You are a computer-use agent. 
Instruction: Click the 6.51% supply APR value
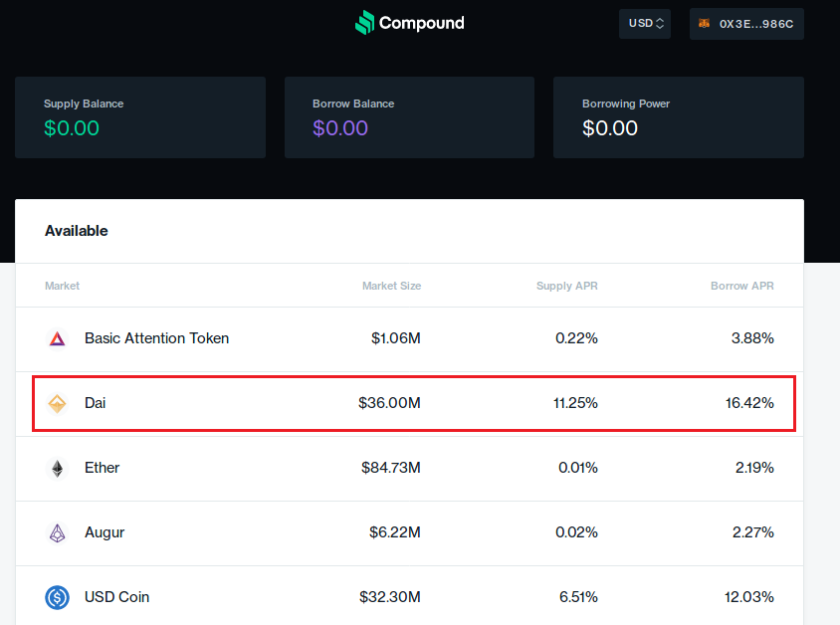coord(578,596)
